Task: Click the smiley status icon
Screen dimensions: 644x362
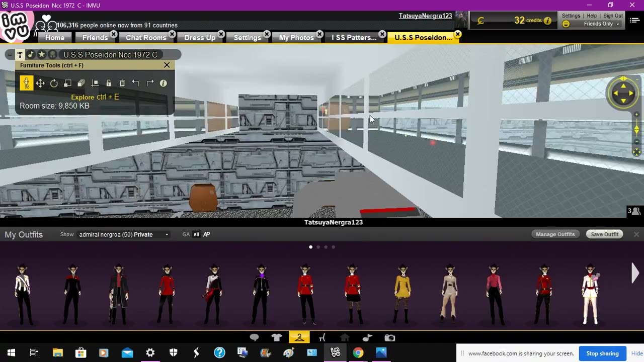Action: (566, 24)
